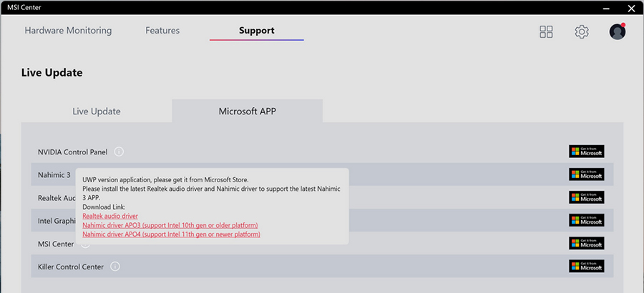Open the user profile avatar
Viewport: 644px width, 293px height.
tap(617, 31)
